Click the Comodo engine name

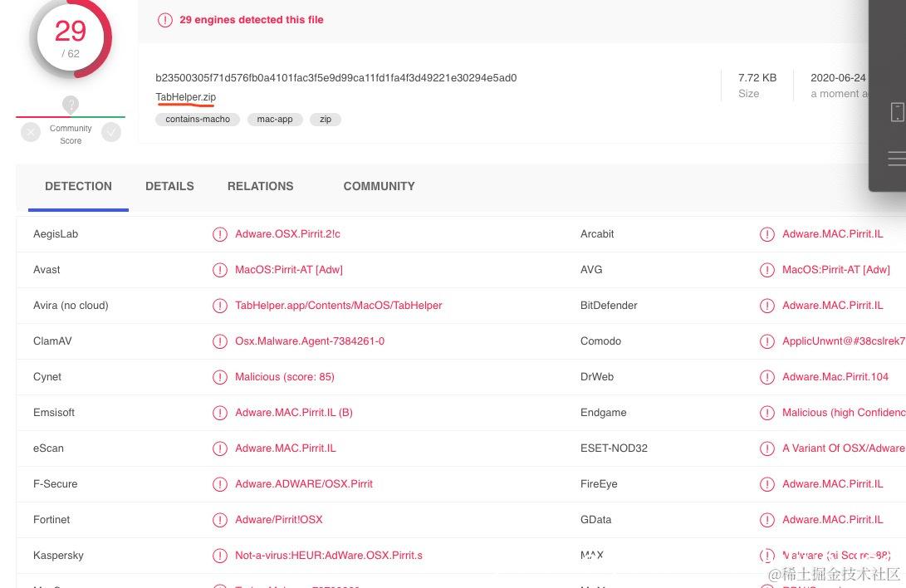point(601,341)
